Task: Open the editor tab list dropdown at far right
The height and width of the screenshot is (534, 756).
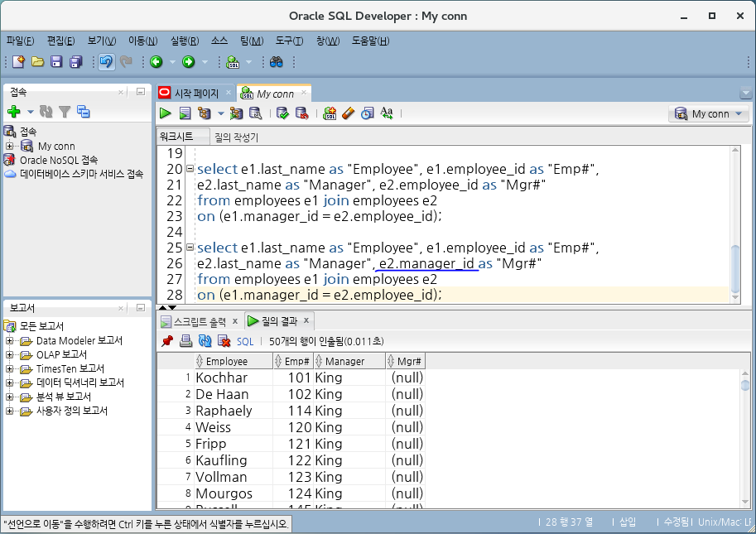Action: (x=745, y=93)
